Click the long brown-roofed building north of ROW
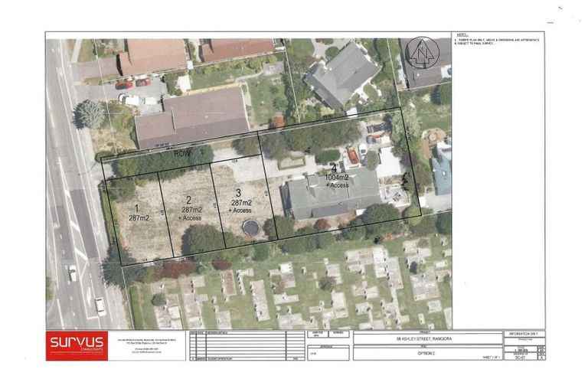 pyautogui.click(x=191, y=117)
